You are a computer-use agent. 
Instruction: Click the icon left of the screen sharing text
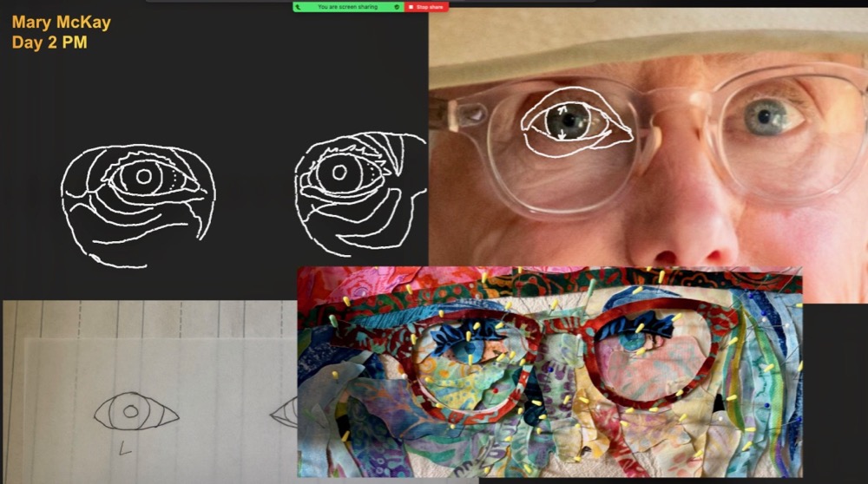pyautogui.click(x=299, y=6)
